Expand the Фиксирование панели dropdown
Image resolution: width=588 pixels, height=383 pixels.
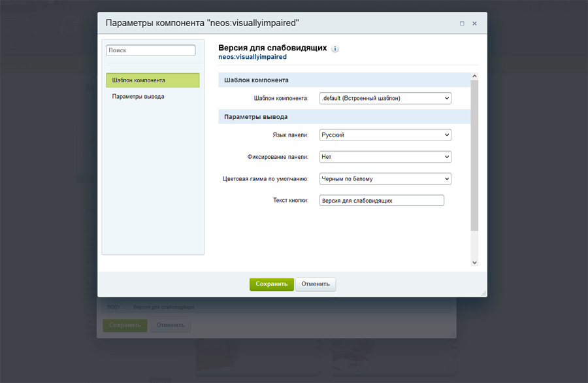(x=385, y=157)
